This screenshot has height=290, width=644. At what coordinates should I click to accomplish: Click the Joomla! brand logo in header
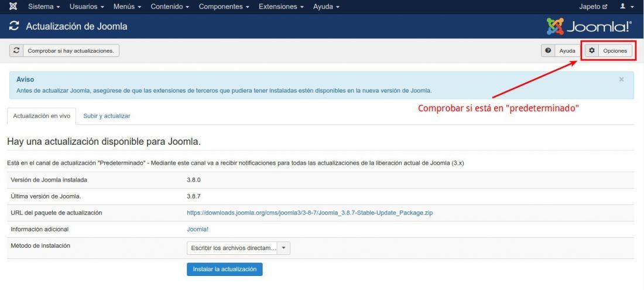point(589,26)
